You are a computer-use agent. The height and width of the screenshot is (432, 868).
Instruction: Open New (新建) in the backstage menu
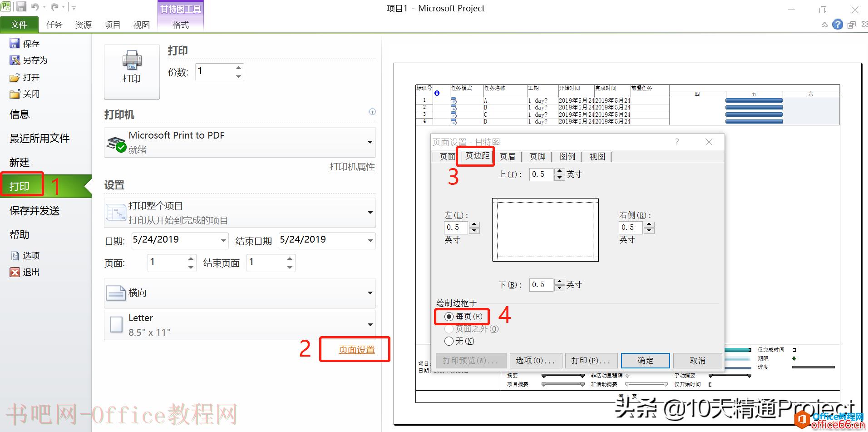point(20,163)
